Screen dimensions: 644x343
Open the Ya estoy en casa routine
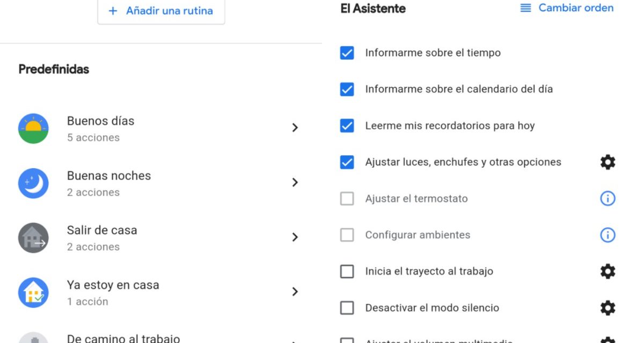[295, 292]
